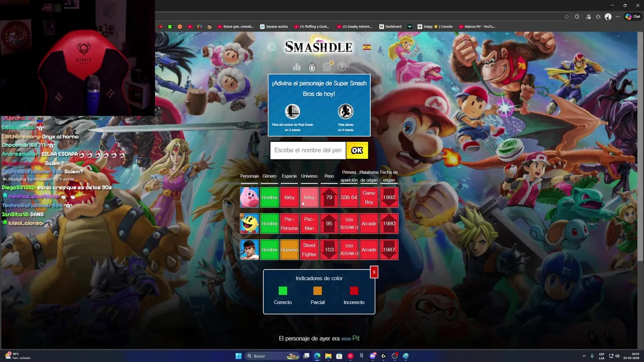Open OBS Studio from the taskbar
This screenshot has width=644, height=362.
[x=394, y=356]
